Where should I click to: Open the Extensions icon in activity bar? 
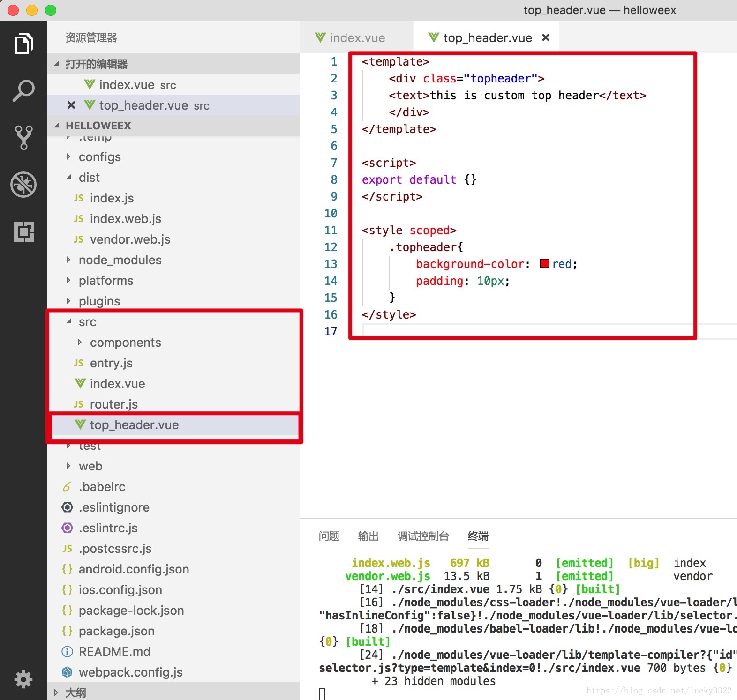23,231
